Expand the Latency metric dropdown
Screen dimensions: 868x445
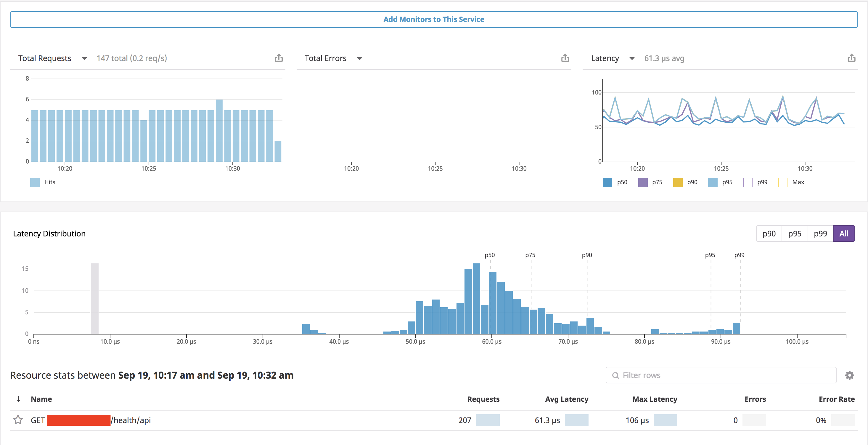coord(632,59)
